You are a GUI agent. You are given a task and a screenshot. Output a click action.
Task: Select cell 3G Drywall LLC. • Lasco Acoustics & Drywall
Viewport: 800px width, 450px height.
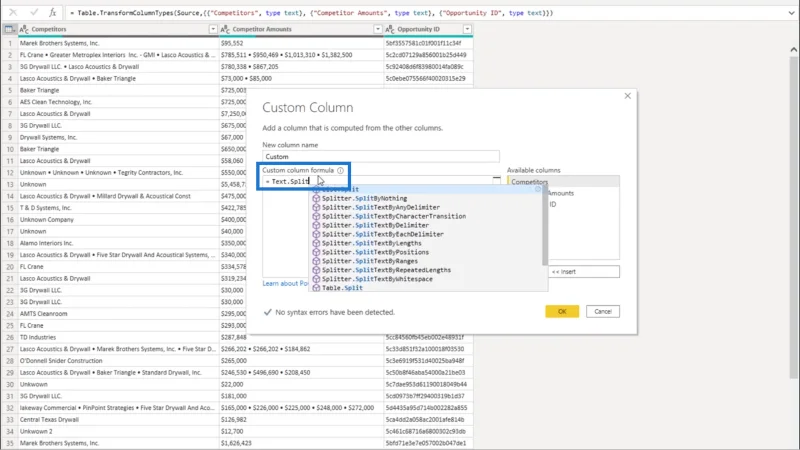coord(118,66)
